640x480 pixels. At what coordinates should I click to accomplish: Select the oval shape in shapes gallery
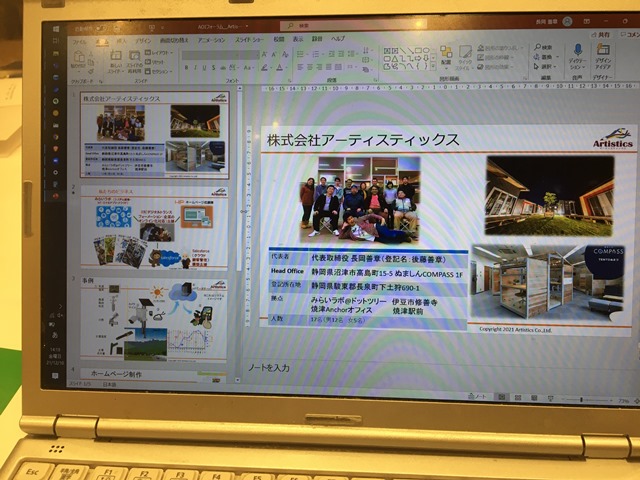click(425, 51)
